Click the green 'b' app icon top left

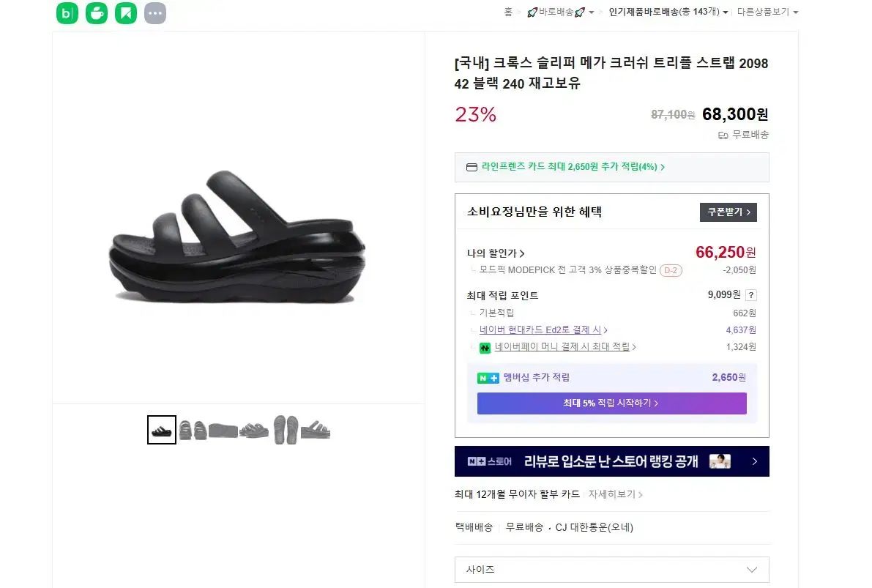pos(67,12)
